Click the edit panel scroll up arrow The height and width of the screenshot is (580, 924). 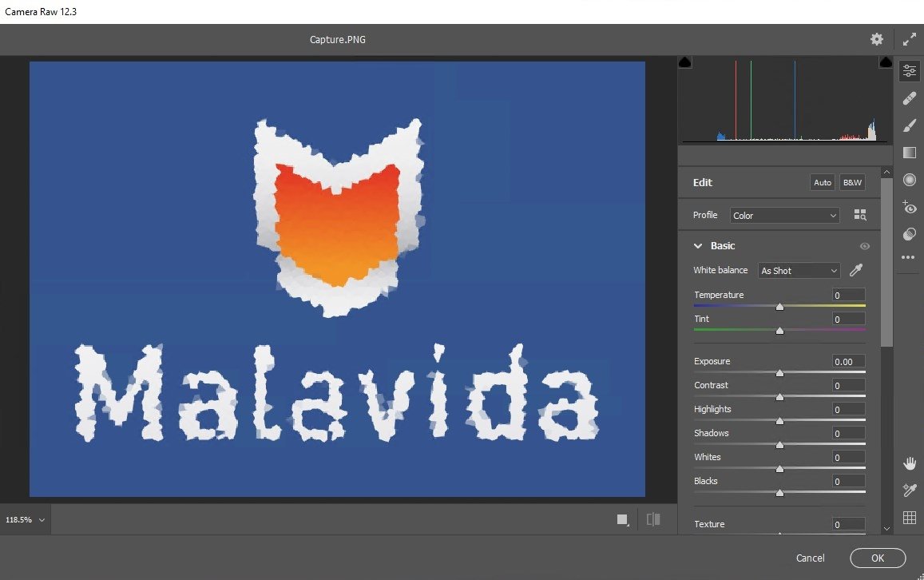click(x=887, y=172)
